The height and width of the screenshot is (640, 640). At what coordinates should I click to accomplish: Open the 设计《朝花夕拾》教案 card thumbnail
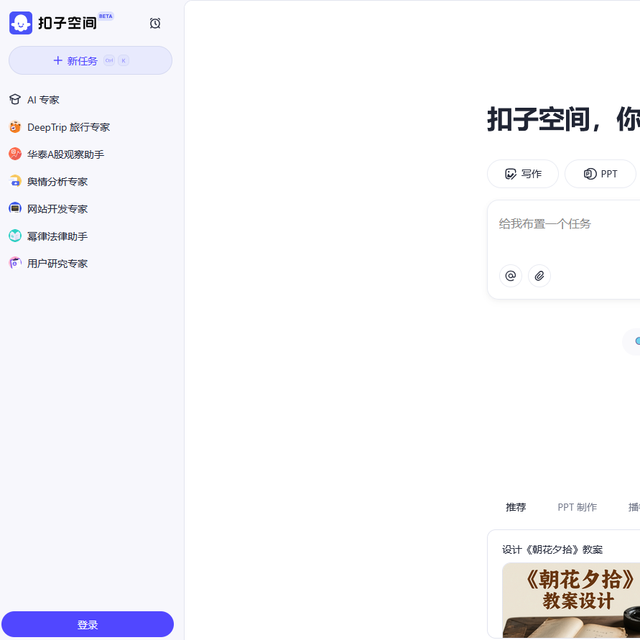coord(571,600)
